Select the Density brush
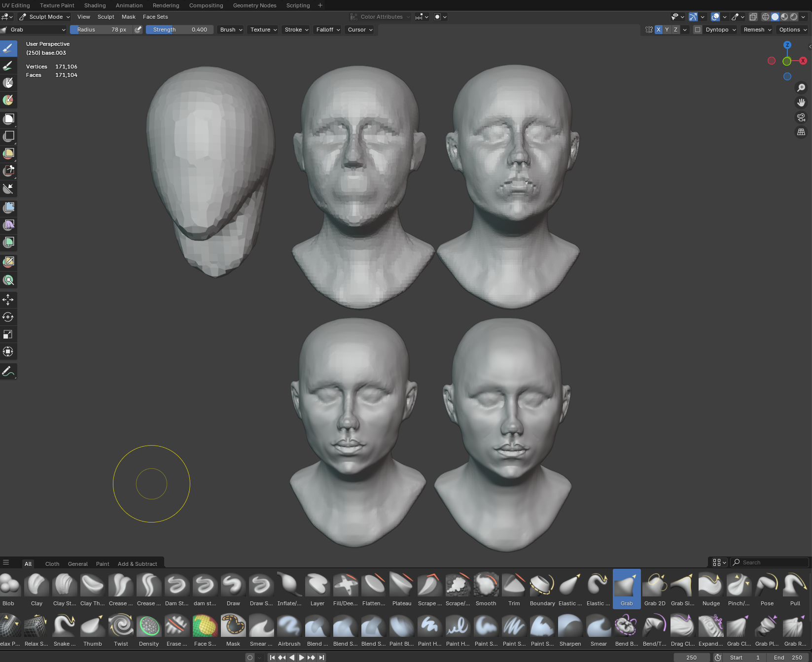Viewport: 812px width, 662px height. [x=149, y=629]
